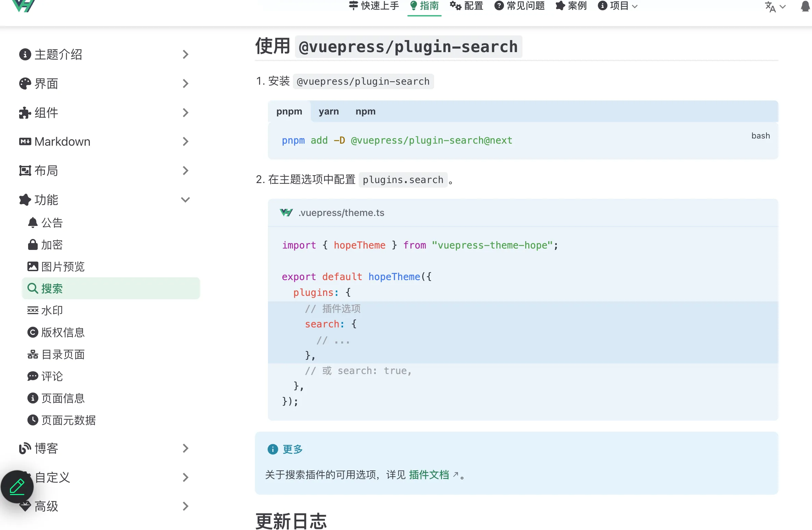The image size is (812, 530).
Task: Click the clock icon beside 页面元数据
Action: coord(33,420)
